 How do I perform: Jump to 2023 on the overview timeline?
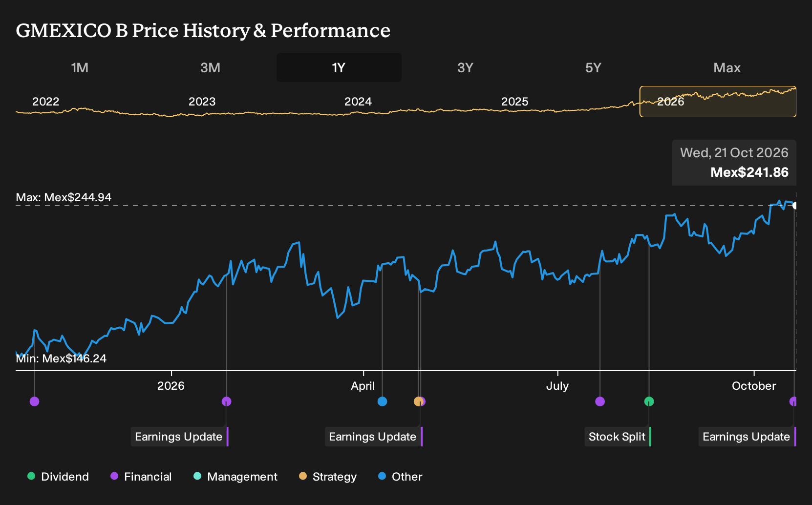202,102
